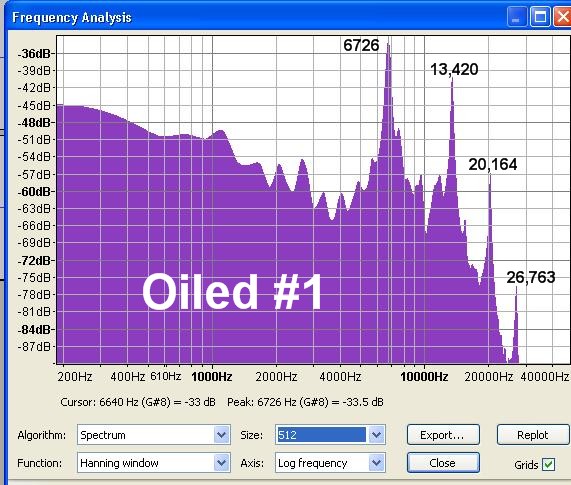This screenshot has height=485, width=571.
Task: Click the Export... button
Action: tap(443, 434)
